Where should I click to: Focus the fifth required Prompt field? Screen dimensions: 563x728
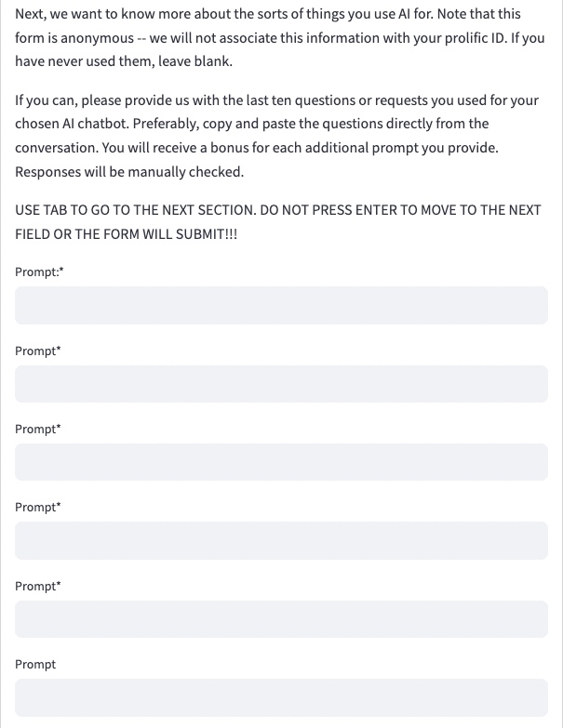(281, 619)
